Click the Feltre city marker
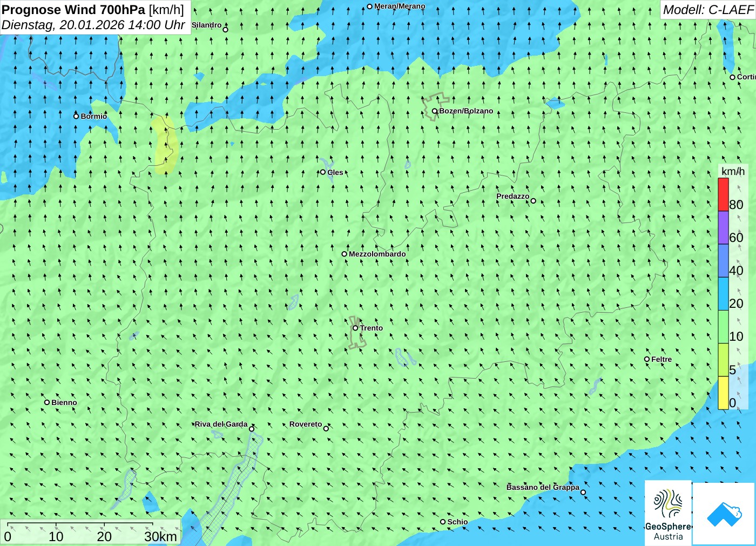Screen dimensions: 756x546 (647, 359)
